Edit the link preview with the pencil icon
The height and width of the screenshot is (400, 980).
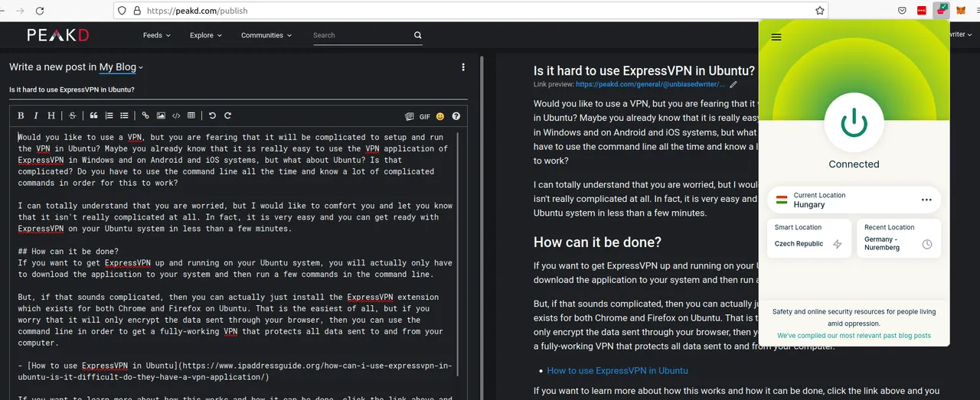click(x=733, y=85)
